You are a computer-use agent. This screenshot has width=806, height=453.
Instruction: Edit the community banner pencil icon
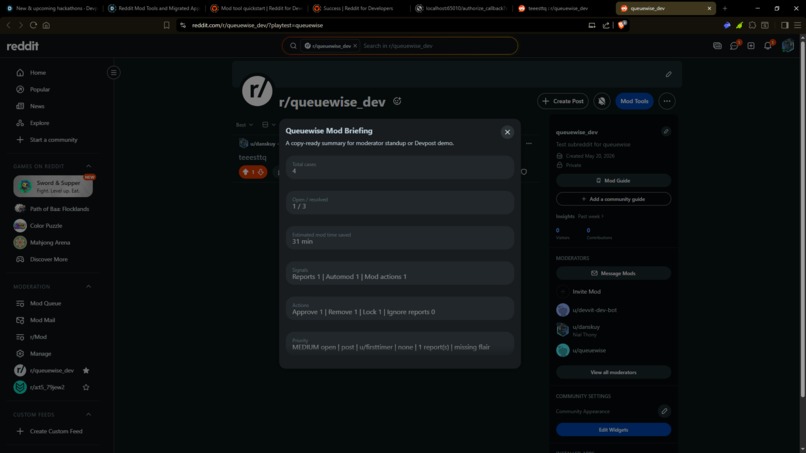(x=668, y=74)
